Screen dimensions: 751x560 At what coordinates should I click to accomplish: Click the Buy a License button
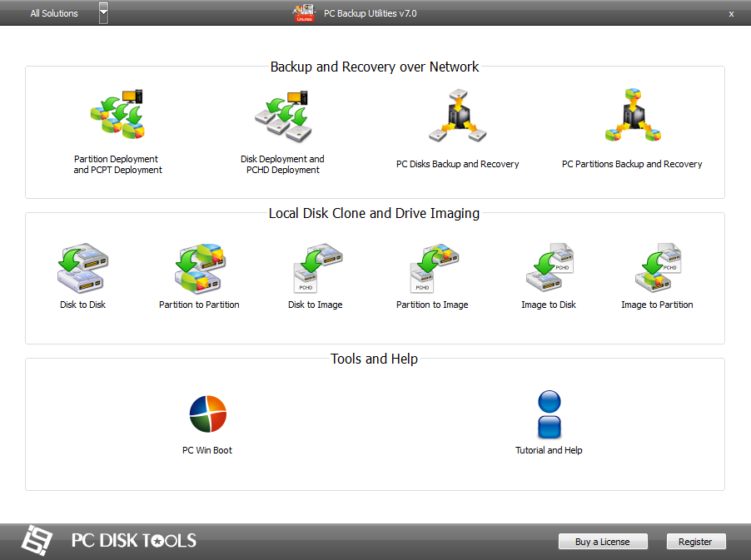(x=603, y=542)
